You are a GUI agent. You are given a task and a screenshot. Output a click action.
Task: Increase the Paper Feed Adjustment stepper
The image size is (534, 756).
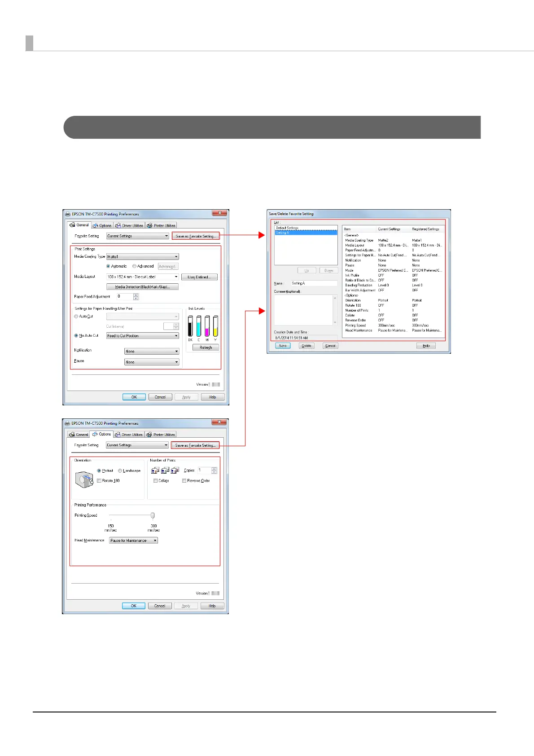pyautogui.click(x=136, y=295)
